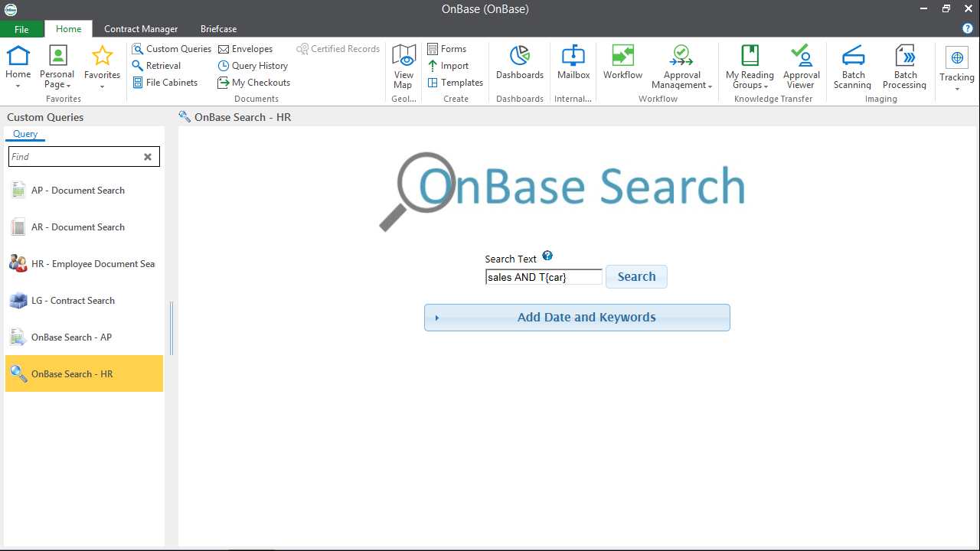Expand the Home button dropdown arrow
Viewport: 980px width, 551px height.
click(18, 86)
